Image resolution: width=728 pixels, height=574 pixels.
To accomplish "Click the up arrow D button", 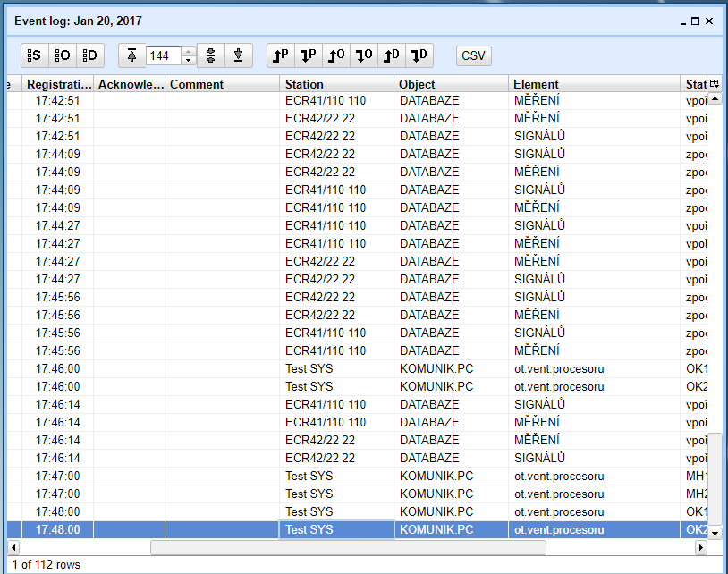I will 392,55.
